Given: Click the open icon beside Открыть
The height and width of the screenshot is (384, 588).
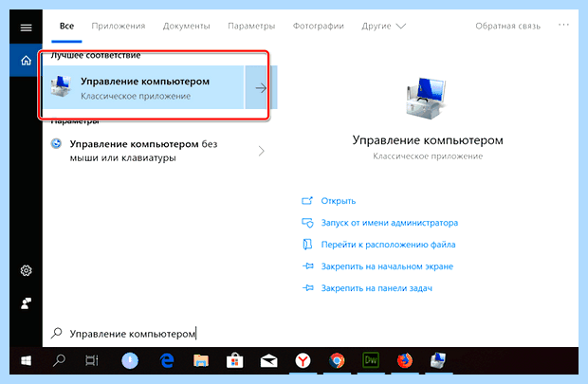Looking at the screenshot, I should click(307, 201).
